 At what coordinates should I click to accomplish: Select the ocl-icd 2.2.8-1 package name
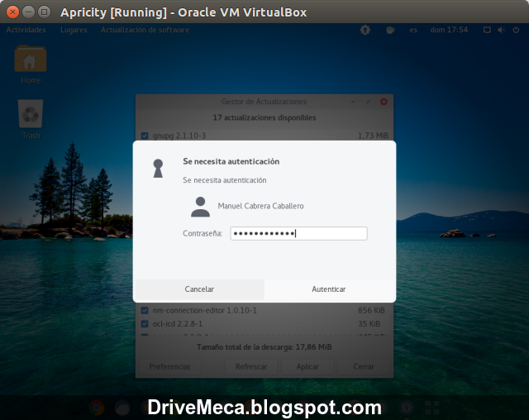[178, 324]
